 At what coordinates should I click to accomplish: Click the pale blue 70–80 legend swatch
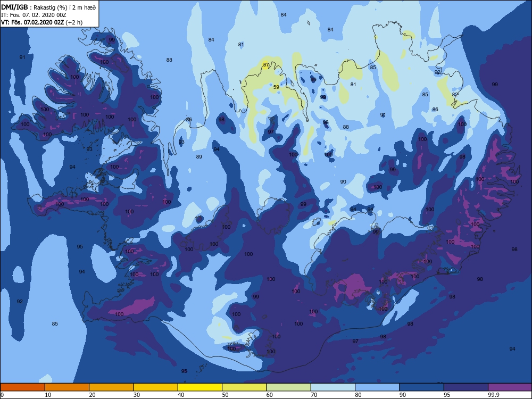(x=333, y=387)
